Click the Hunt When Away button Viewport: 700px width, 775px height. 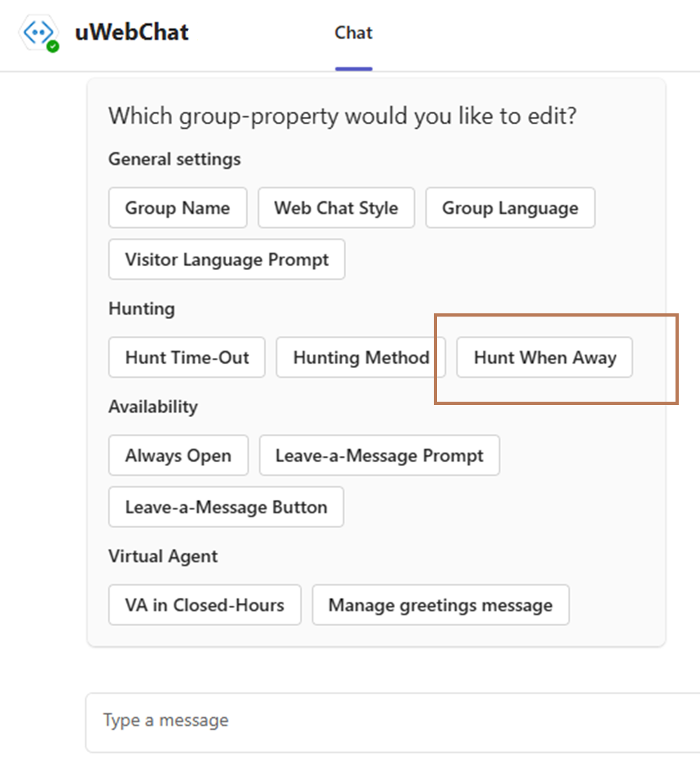545,357
